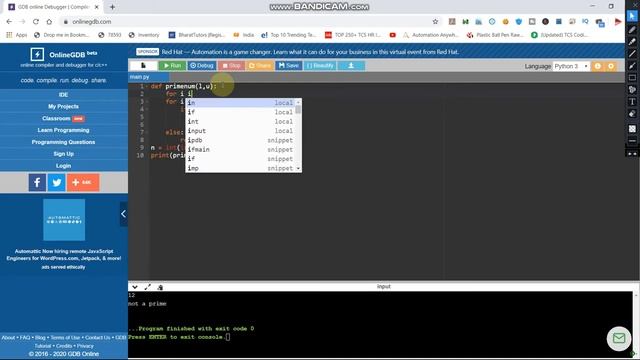Change line thickness in drawing toolbar
The width and height of the screenshot is (640, 360).
632,141
